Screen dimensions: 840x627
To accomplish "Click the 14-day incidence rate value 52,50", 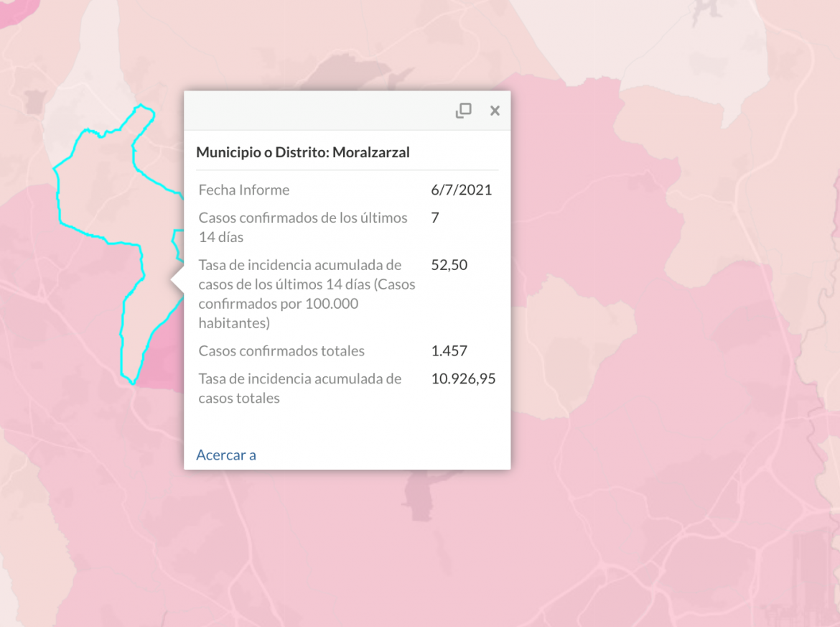I will (x=449, y=265).
